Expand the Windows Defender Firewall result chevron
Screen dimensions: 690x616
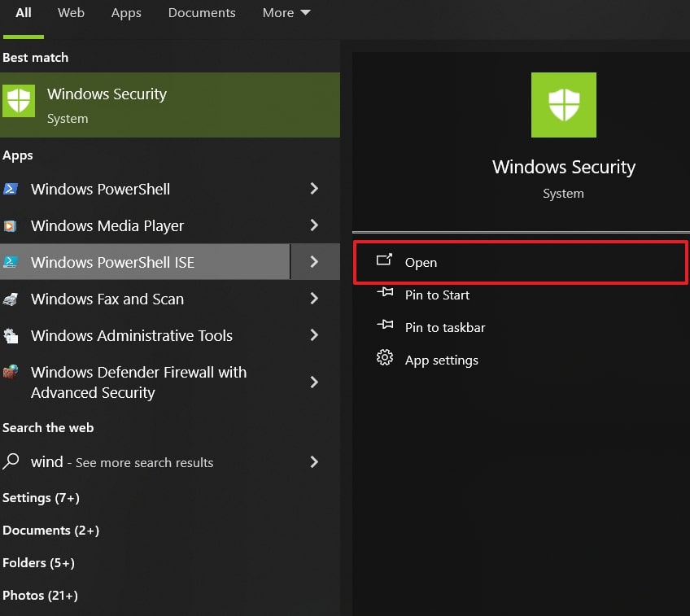[x=314, y=382]
